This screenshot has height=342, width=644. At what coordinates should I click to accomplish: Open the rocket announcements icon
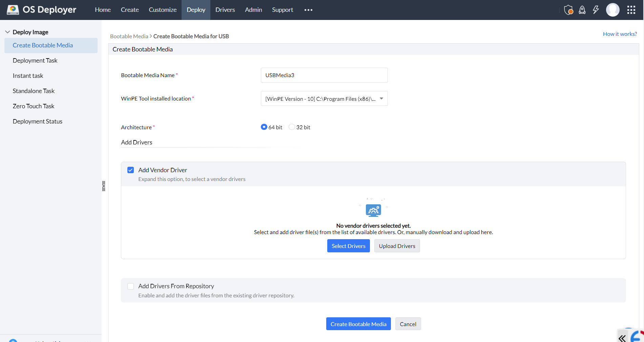click(582, 10)
